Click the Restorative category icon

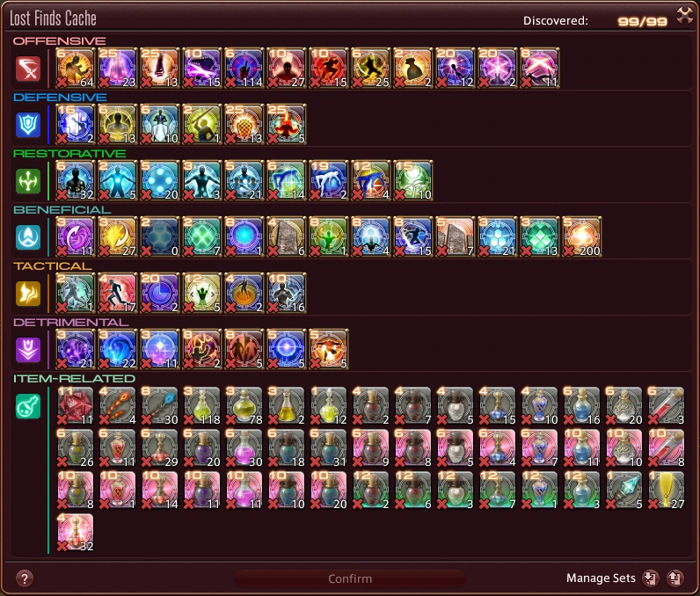pos(28,181)
